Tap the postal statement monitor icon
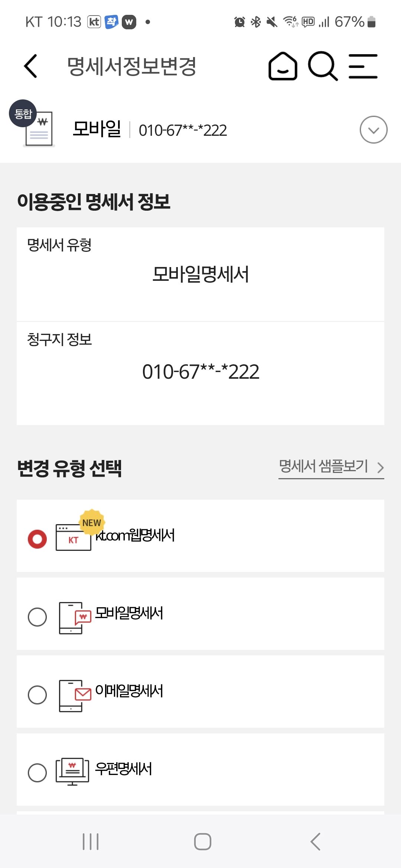401x868 pixels. pos(72,772)
